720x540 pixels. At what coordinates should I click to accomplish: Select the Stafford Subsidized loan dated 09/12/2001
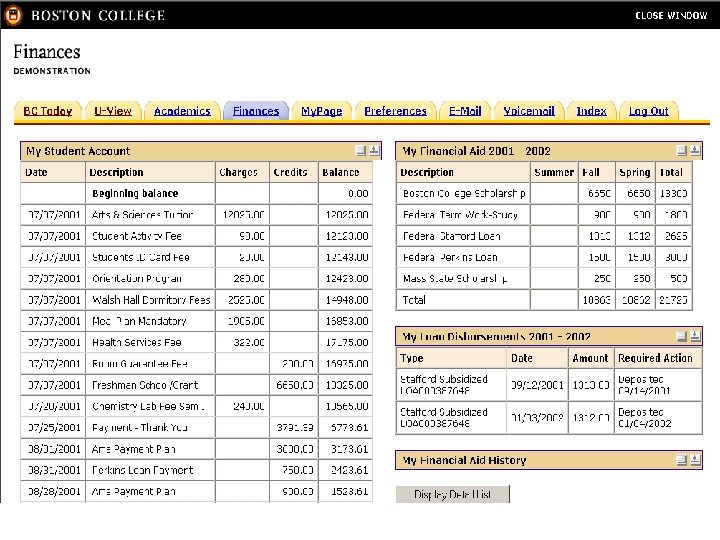pyautogui.click(x=549, y=385)
